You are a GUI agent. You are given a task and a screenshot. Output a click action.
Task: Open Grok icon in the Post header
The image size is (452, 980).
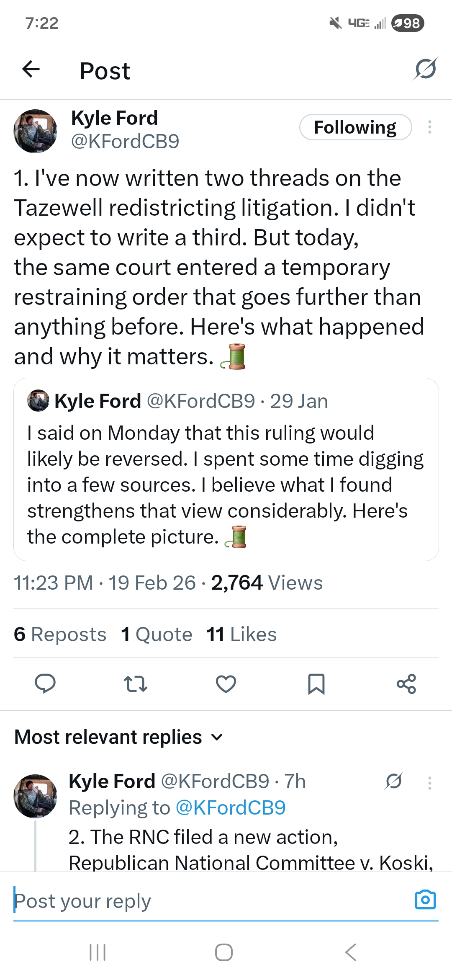(x=425, y=69)
